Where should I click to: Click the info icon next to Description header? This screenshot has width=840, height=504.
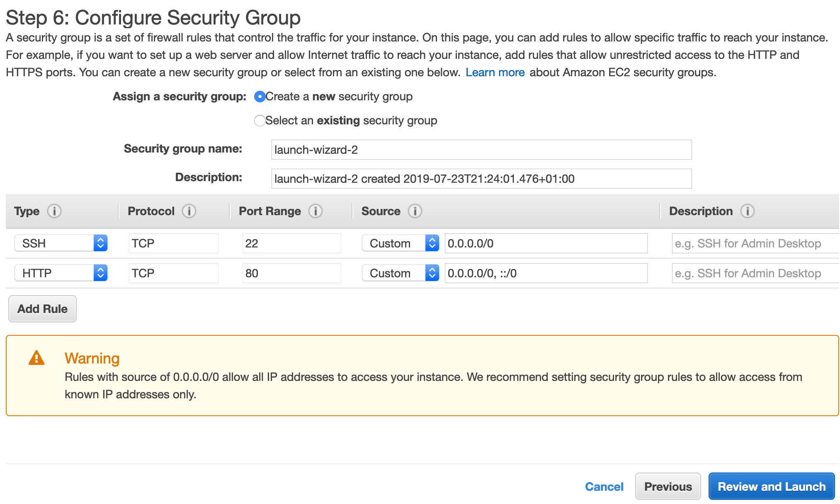(748, 211)
